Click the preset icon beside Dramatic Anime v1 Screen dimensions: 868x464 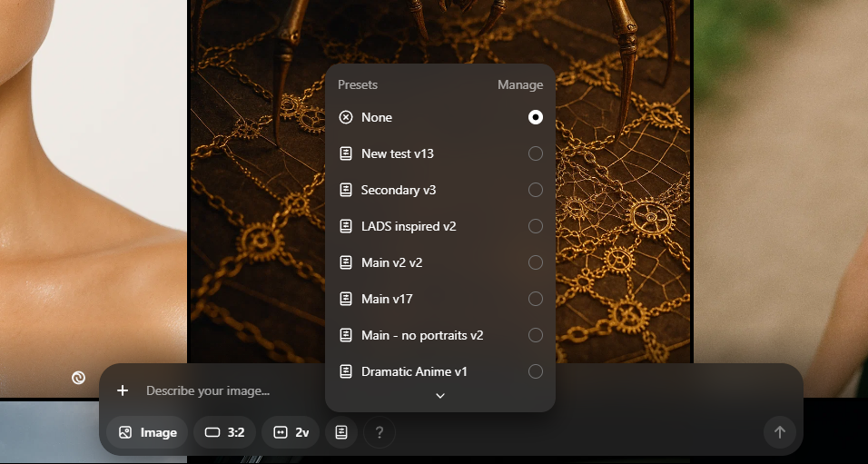[x=346, y=371]
